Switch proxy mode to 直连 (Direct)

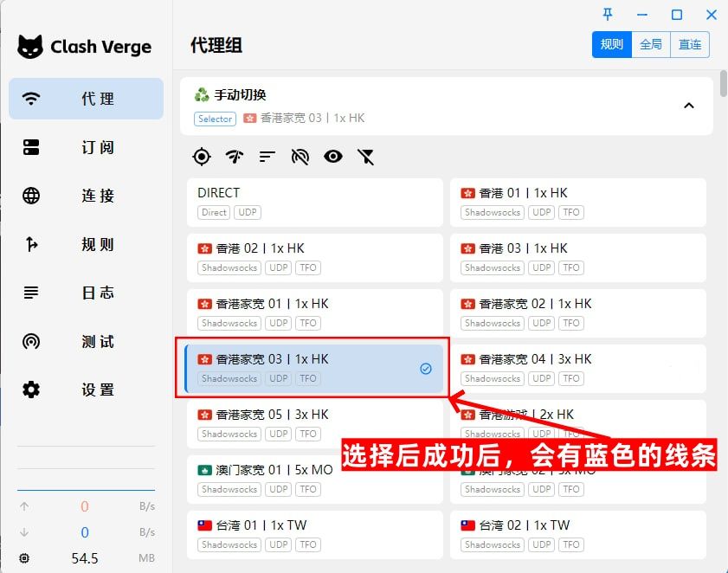click(x=690, y=44)
